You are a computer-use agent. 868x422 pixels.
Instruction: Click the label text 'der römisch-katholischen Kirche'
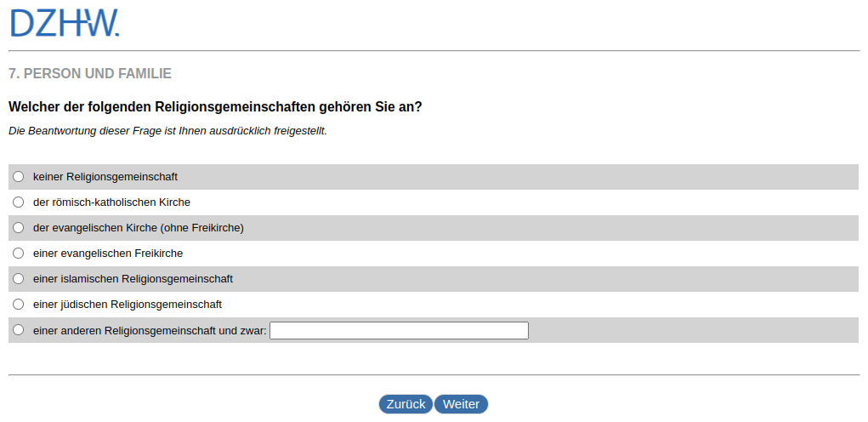click(111, 202)
